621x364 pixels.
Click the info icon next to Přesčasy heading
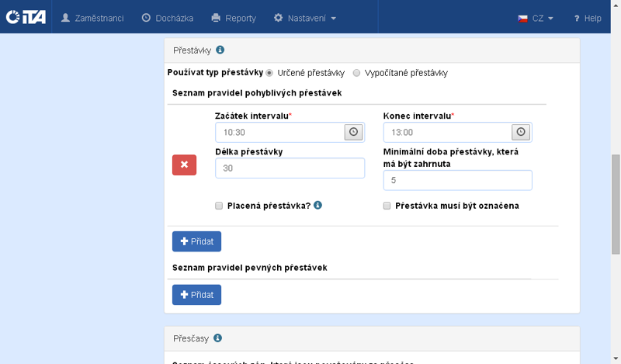(218, 338)
